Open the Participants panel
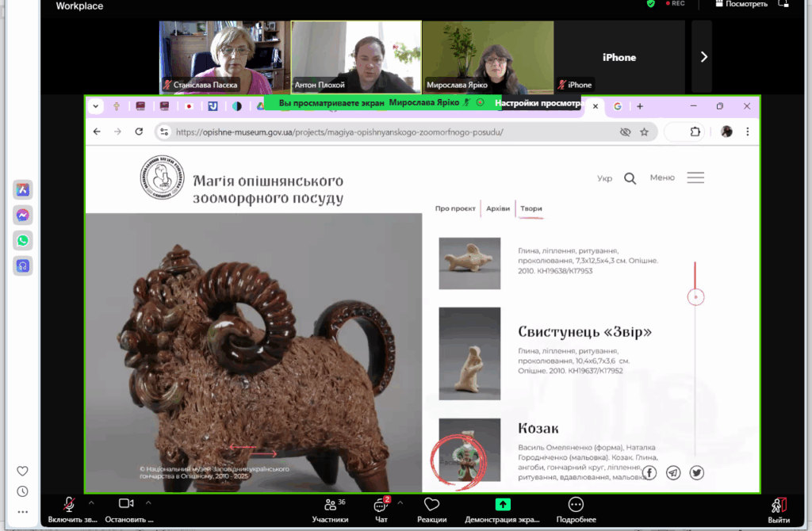 click(x=330, y=509)
